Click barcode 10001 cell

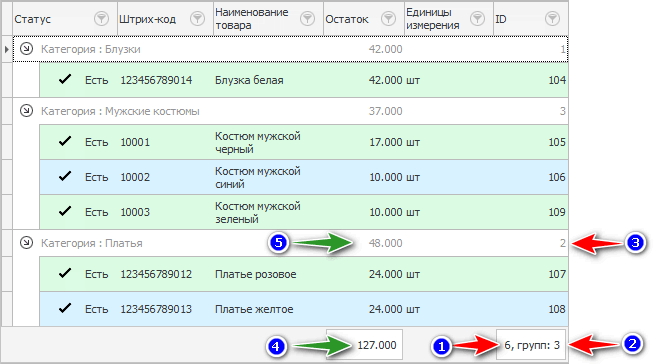pos(135,142)
